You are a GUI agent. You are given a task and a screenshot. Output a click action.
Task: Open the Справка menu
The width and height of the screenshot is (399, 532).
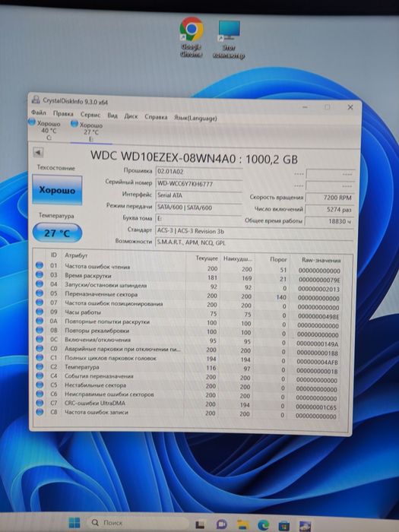pos(156,117)
